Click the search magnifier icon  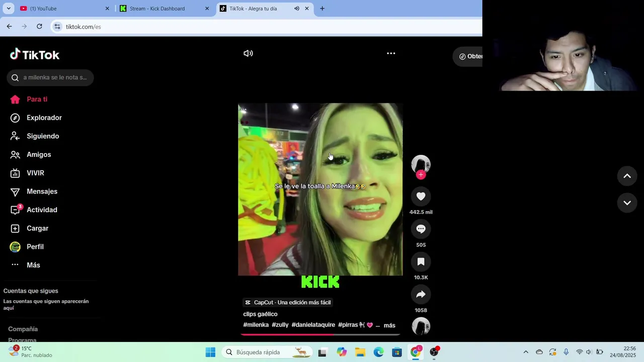(15, 77)
